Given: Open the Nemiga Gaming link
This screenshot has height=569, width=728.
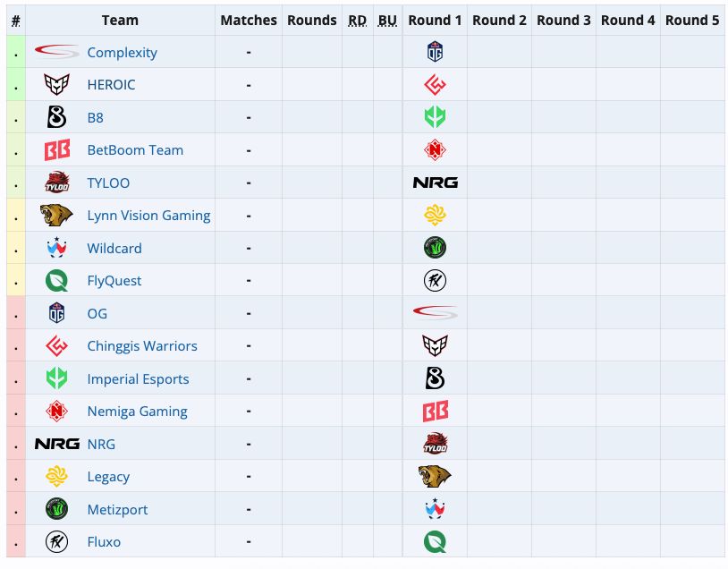Looking at the screenshot, I should tap(138, 412).
